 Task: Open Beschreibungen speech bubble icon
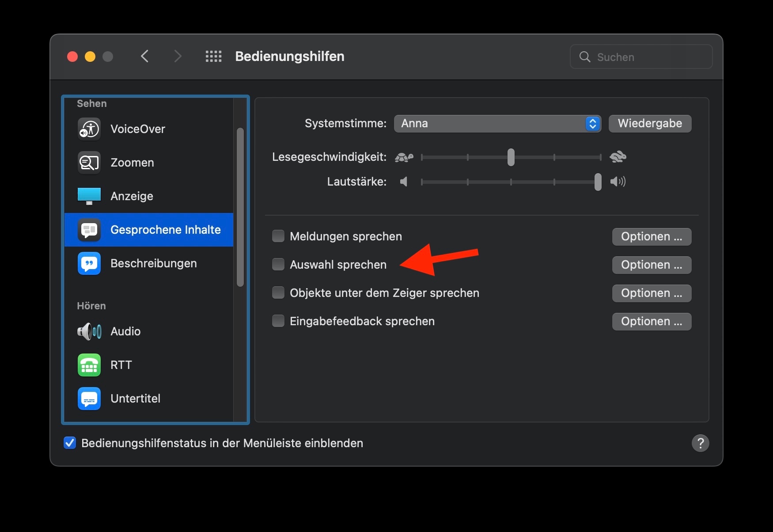pyautogui.click(x=89, y=263)
